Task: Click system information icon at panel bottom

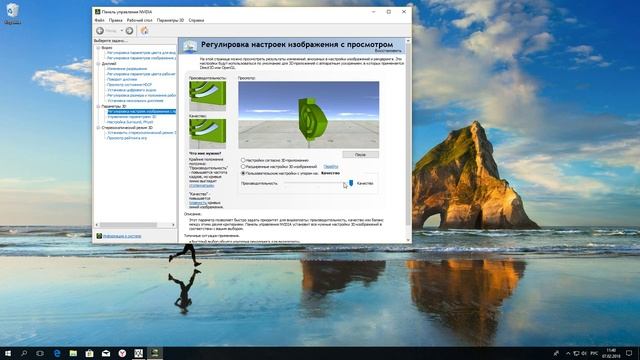Action: (x=99, y=236)
